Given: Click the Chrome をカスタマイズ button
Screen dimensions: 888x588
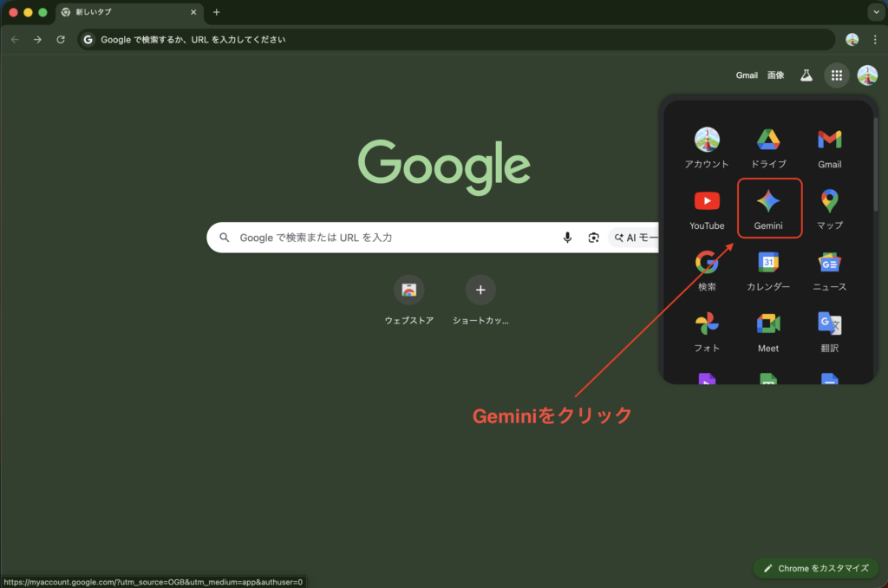Looking at the screenshot, I should point(815,568).
